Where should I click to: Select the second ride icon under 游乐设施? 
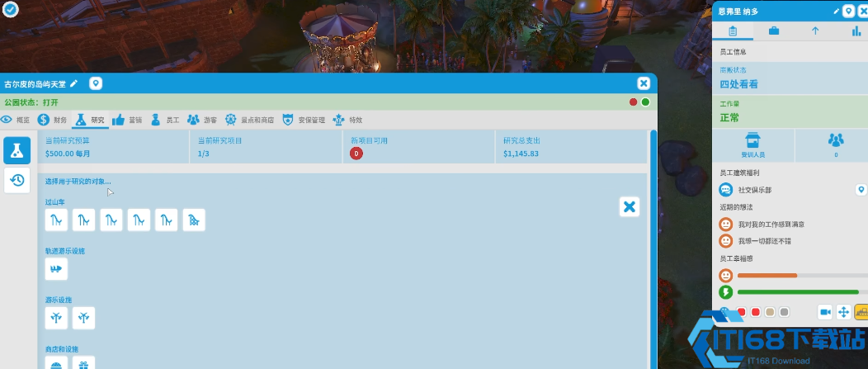83,318
